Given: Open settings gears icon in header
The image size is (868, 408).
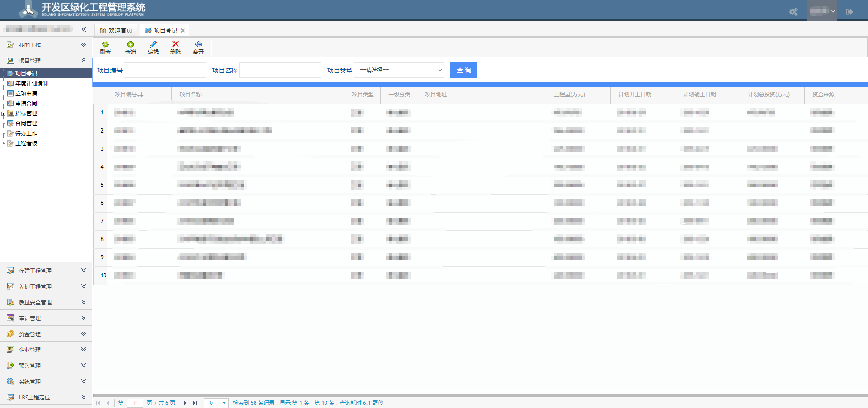Looking at the screenshot, I should coord(793,12).
